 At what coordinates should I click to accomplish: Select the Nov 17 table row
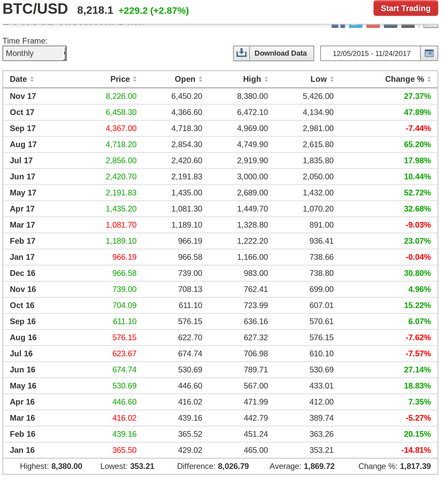[x=220, y=96]
